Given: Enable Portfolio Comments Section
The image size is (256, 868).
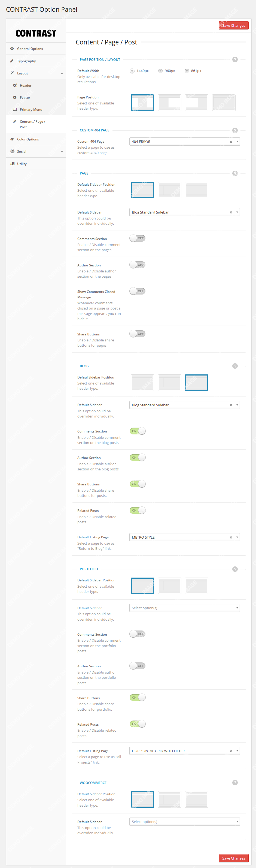Looking at the screenshot, I should (138, 634).
